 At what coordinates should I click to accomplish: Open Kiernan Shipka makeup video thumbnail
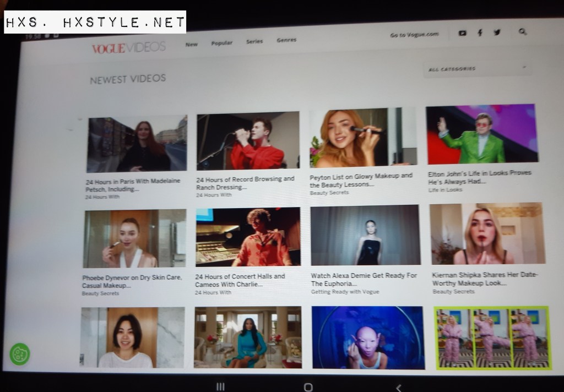(487, 234)
